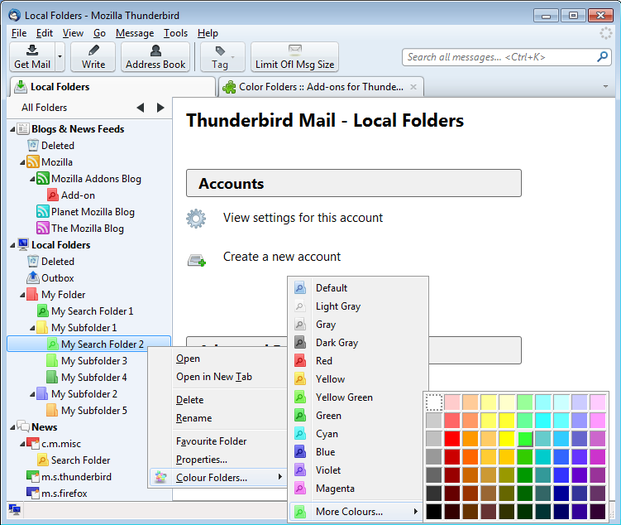
Task: Click the Limit Ofl Msg Size button
Action: coord(294,57)
